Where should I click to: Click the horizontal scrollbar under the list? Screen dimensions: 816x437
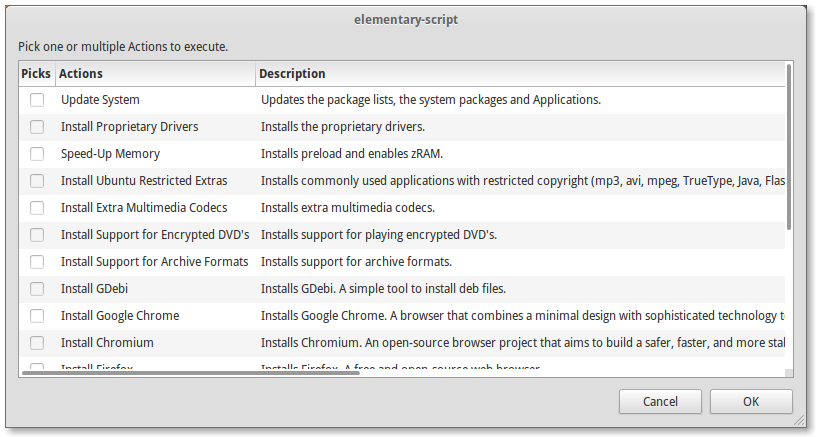(x=190, y=372)
